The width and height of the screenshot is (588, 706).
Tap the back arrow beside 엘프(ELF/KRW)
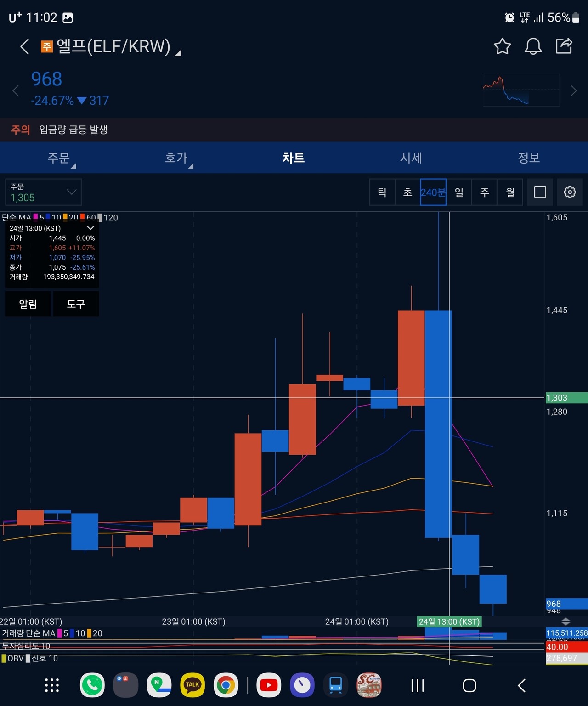pos(25,46)
